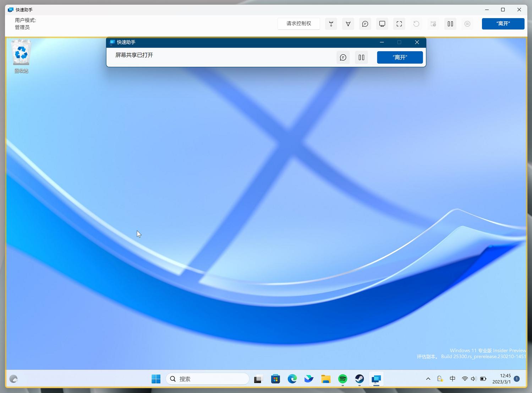Select the 回收站 Recycle Bin desktop icon
Viewport: 532px width, 393px height.
21,57
